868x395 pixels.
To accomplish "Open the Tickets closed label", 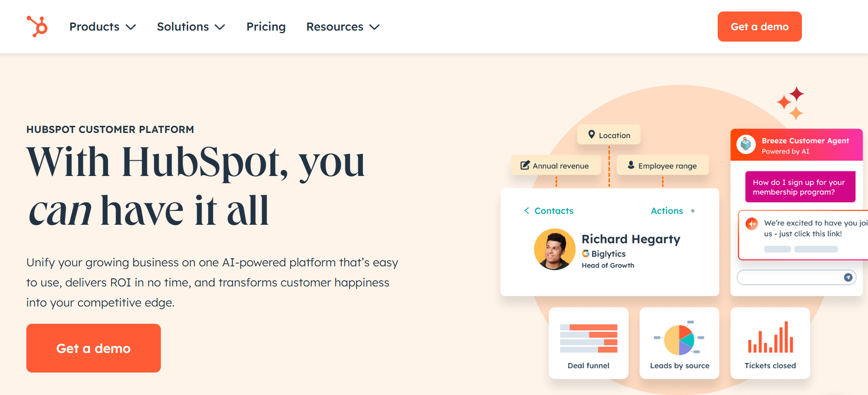I will pos(770,366).
